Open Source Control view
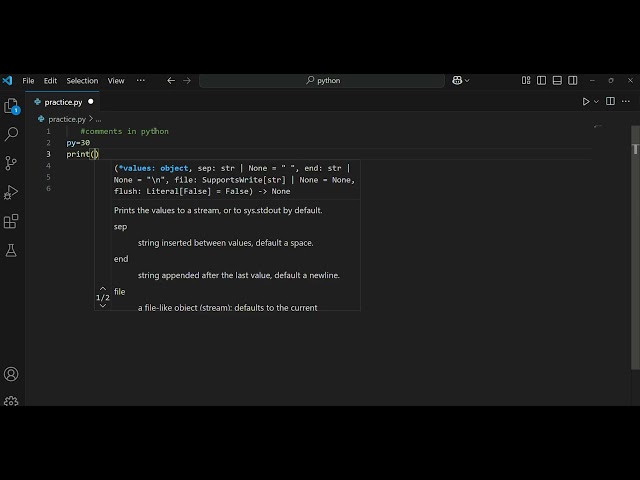The image size is (640, 480). (x=11, y=163)
